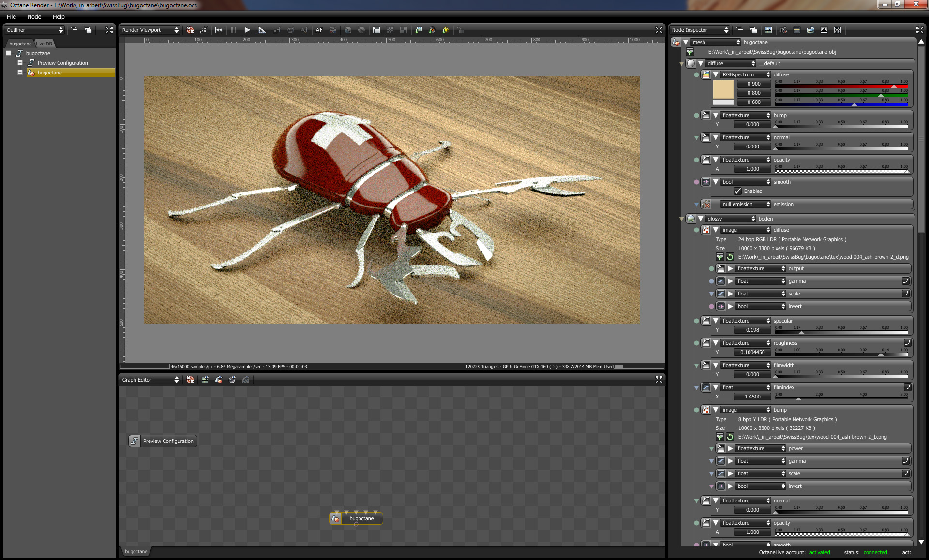Click the lock viewport resolution icon

(x=461, y=30)
